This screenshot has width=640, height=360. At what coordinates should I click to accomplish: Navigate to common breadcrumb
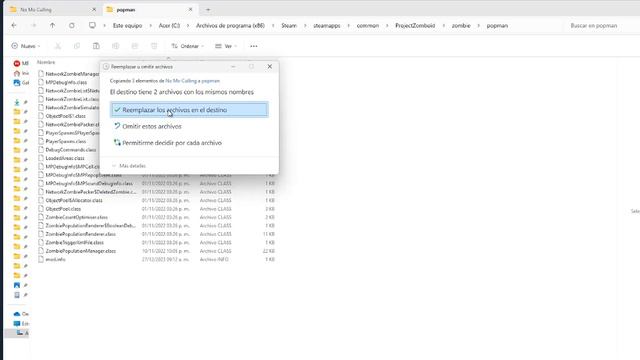[368, 25]
